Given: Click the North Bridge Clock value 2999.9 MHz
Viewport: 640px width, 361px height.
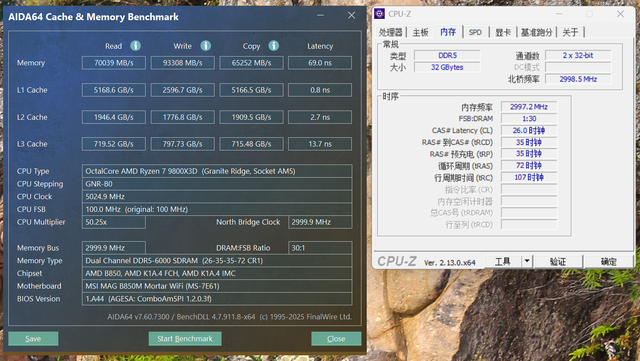Looking at the screenshot, I should (320, 222).
